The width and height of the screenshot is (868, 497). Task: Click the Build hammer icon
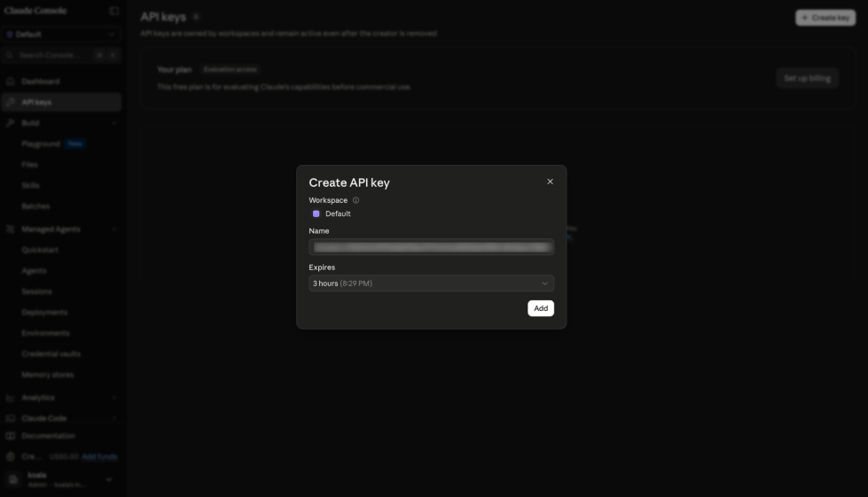10,123
